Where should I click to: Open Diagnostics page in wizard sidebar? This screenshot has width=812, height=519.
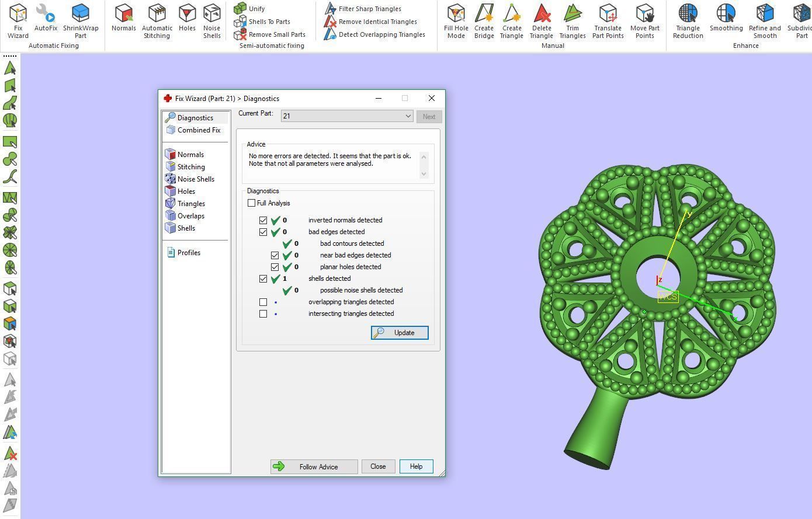coord(196,118)
